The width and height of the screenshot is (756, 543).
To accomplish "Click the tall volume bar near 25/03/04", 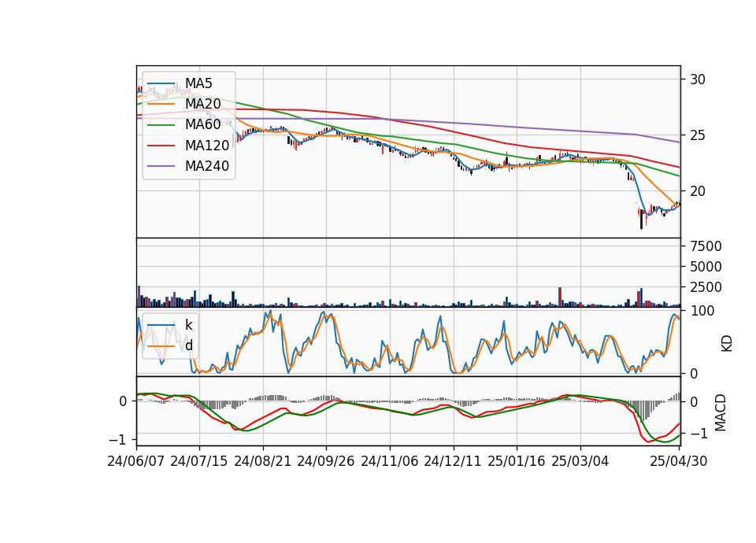I will pos(560,297).
